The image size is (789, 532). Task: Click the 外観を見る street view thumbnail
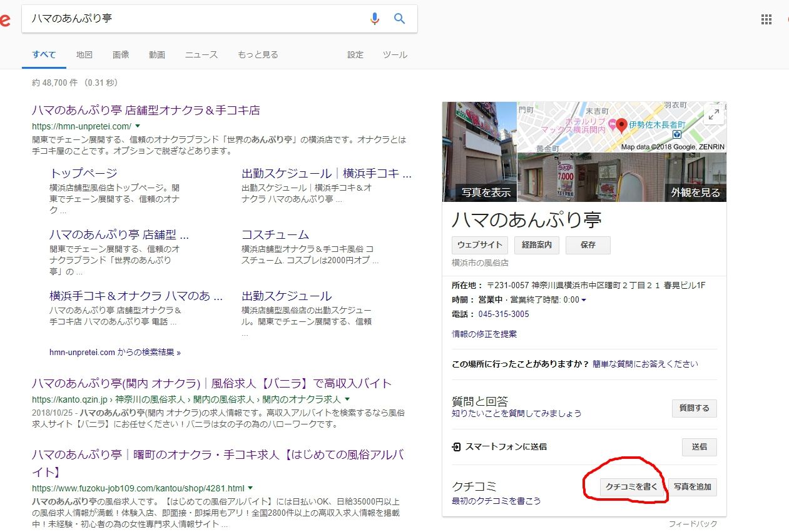622,178
